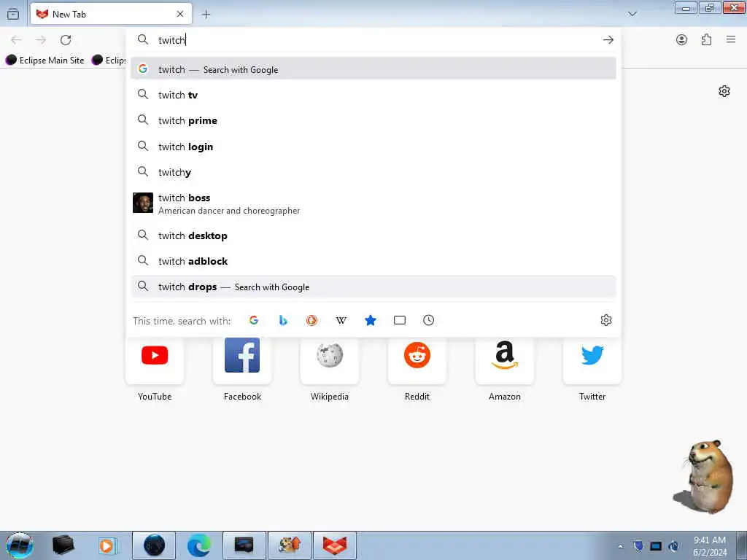Image resolution: width=747 pixels, height=560 pixels.
Task: Open the monitor network tray icon
Action: (656, 545)
